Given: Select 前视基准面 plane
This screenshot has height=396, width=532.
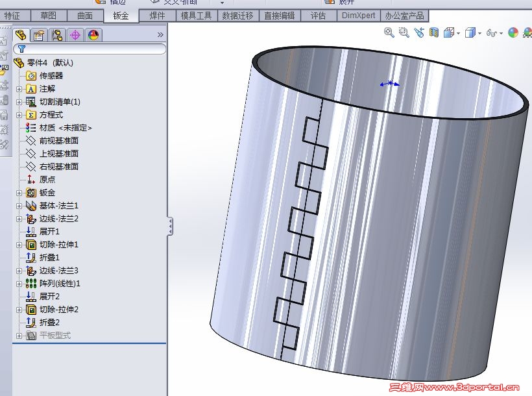Looking at the screenshot, I should (x=58, y=141).
